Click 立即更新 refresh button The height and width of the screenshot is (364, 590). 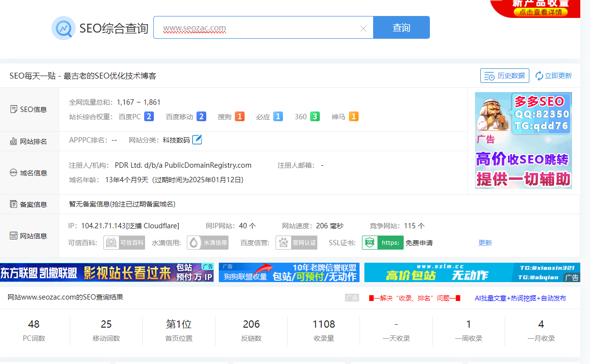(554, 76)
